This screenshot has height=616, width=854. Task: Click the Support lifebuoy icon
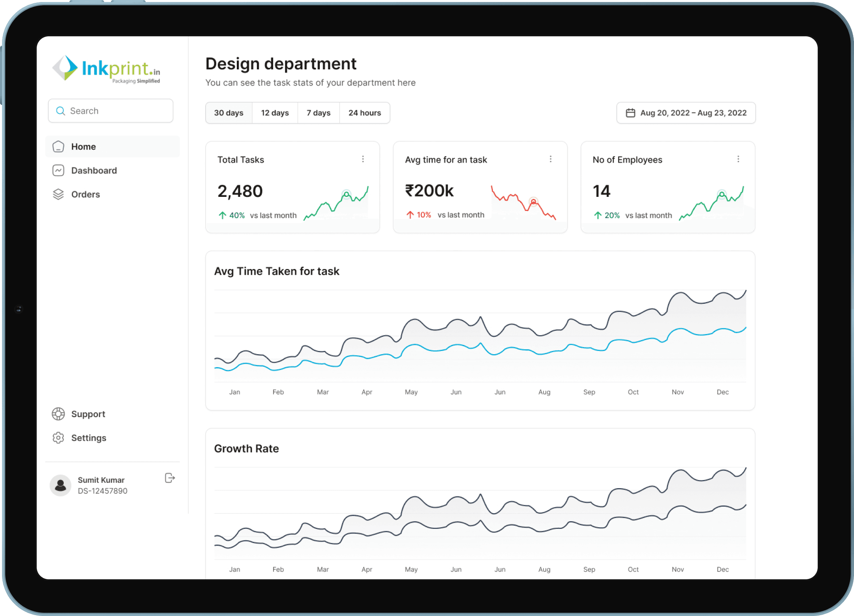pyautogui.click(x=58, y=414)
